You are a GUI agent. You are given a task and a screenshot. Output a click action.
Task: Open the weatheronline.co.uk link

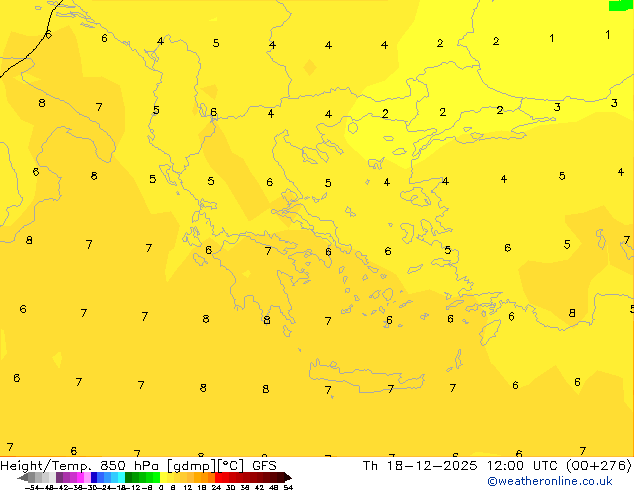[550, 481]
